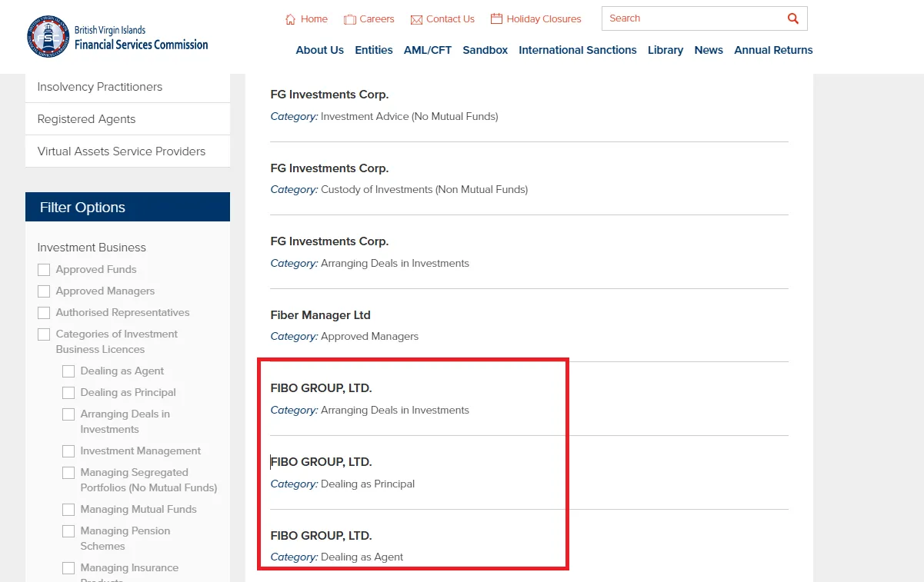Viewport: 924px width, 582px height.
Task: Tick the Approved Funds checkbox
Action: pos(44,270)
